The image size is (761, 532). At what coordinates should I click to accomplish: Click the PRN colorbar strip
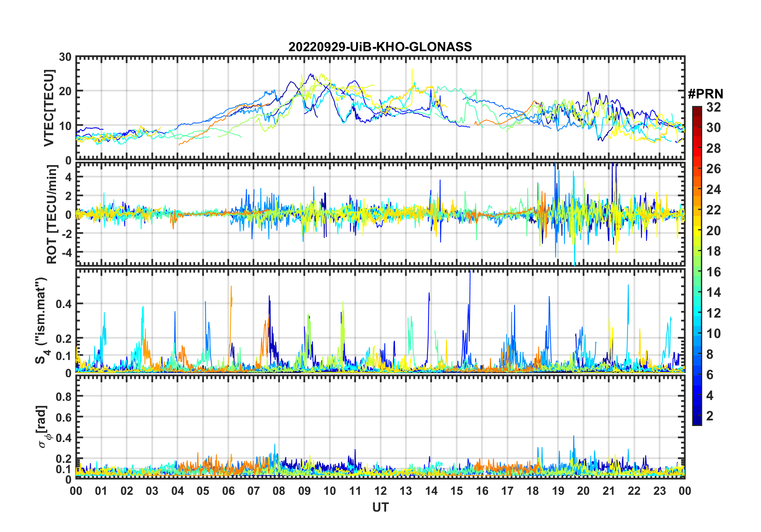pyautogui.click(x=697, y=266)
